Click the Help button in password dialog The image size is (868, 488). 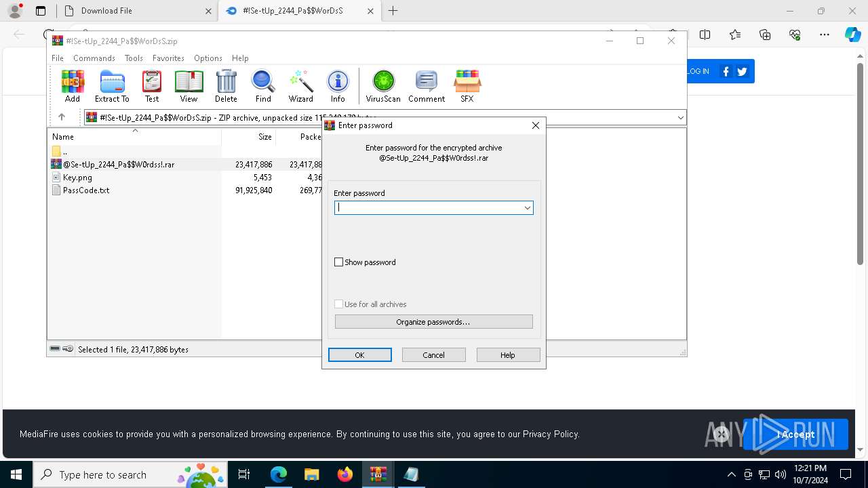point(508,355)
